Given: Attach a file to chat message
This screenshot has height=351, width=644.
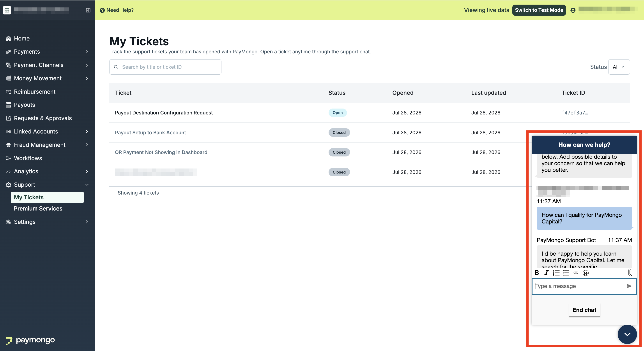Looking at the screenshot, I should click(630, 273).
